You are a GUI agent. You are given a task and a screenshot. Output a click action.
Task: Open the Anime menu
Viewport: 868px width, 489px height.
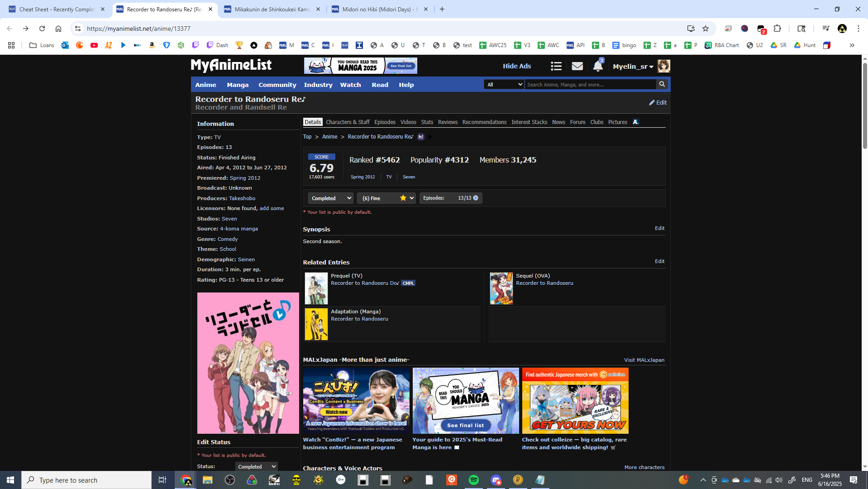click(x=205, y=85)
